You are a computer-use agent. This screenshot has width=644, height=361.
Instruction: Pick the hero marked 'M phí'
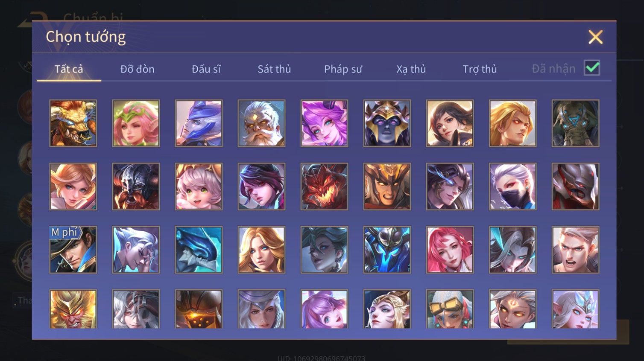73,250
